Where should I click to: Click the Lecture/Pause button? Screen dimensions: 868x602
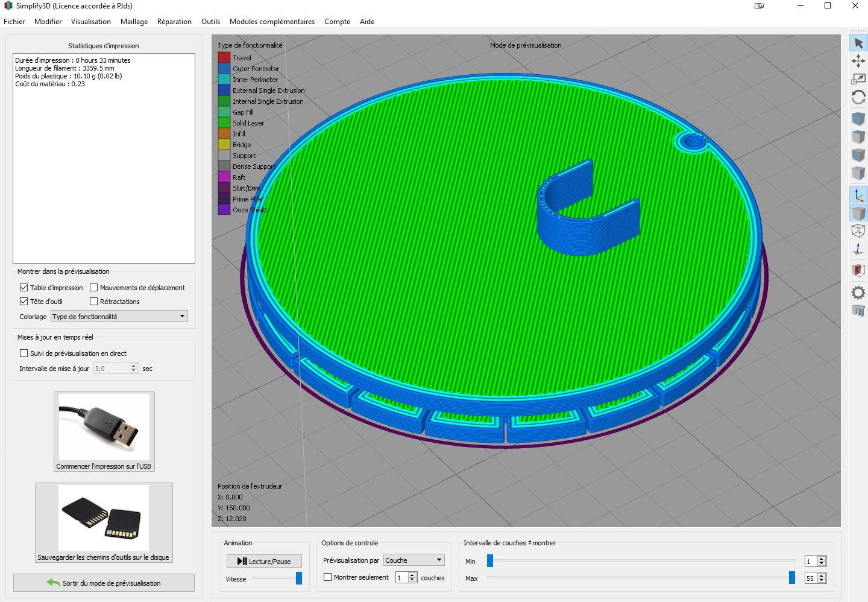(x=264, y=561)
